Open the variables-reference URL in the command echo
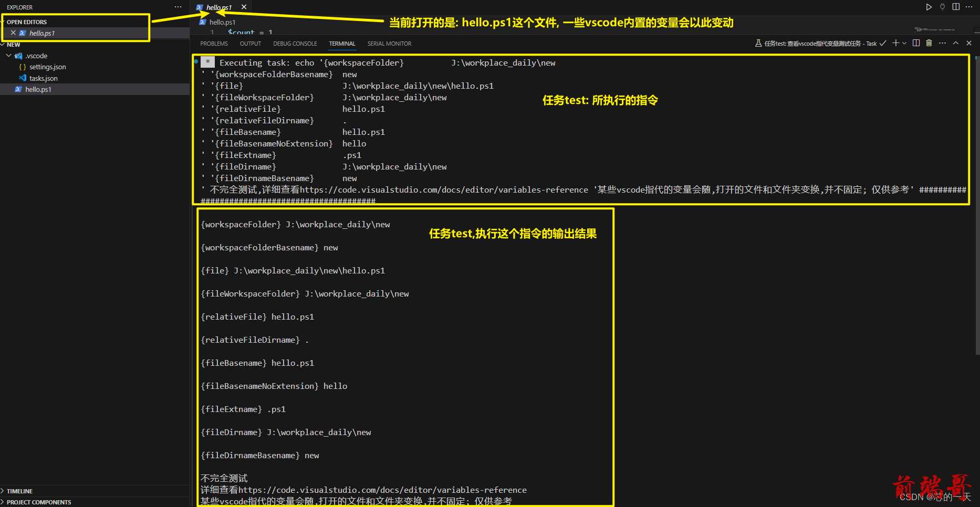Screen dimensions: 980x507 pyautogui.click(x=444, y=189)
